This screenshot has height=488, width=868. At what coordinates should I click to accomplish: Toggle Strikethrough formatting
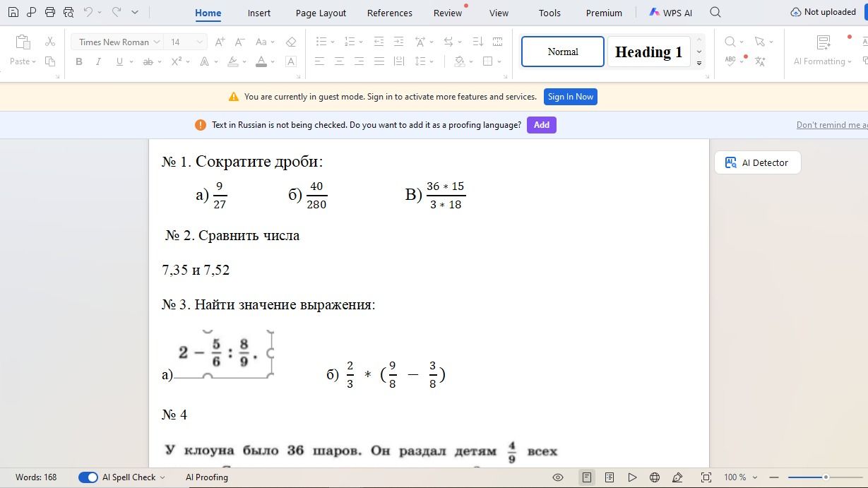pos(148,61)
